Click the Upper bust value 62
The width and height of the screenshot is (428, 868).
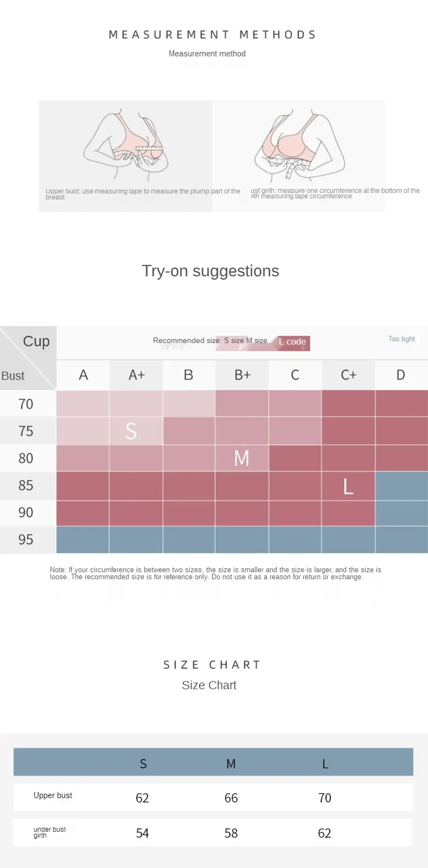coord(142,798)
